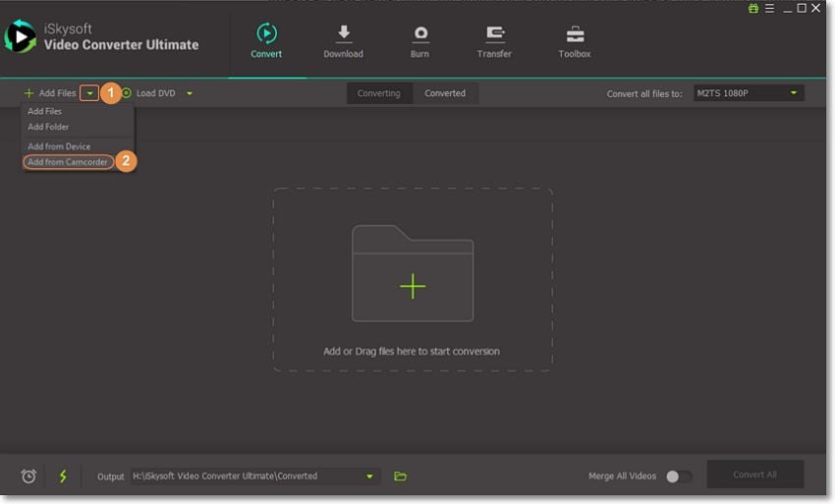
Task: Click the Load DVD disc icon
Action: coord(126,93)
